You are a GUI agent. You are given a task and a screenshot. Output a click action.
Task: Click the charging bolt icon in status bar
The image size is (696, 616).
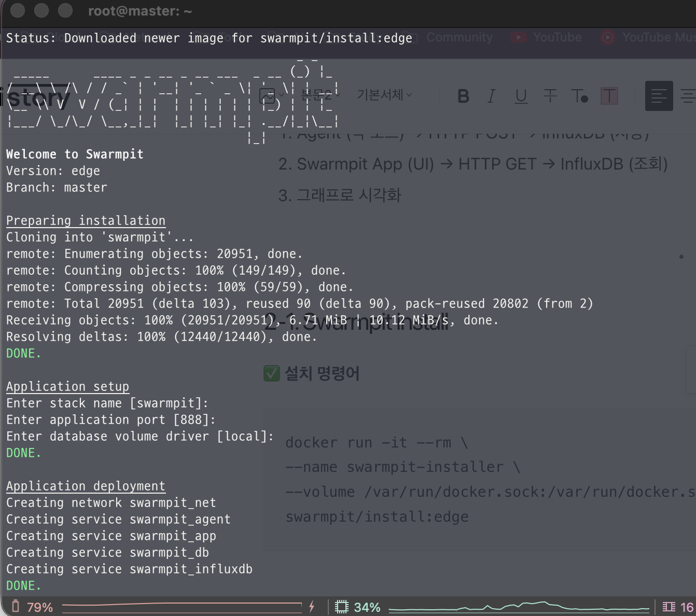pyautogui.click(x=312, y=607)
